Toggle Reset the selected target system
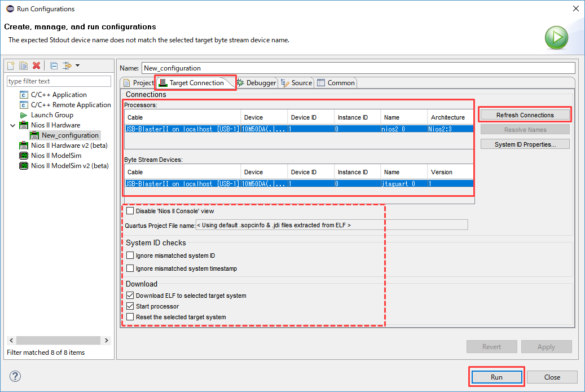 [130, 317]
